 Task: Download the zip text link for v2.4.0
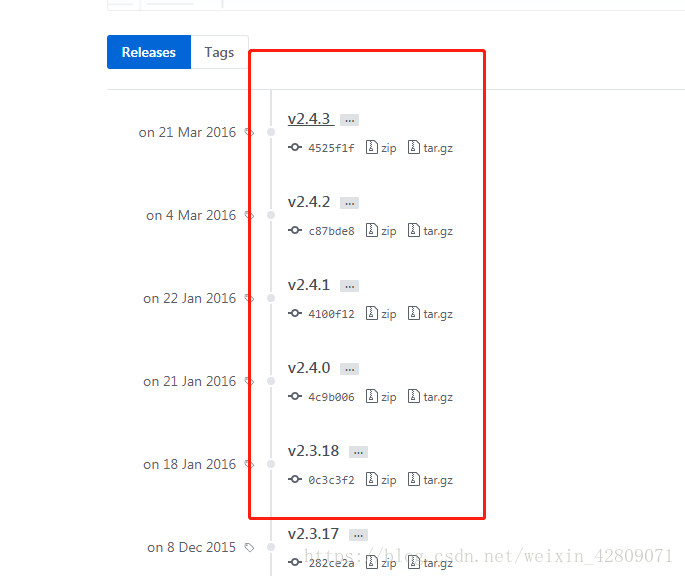click(389, 397)
